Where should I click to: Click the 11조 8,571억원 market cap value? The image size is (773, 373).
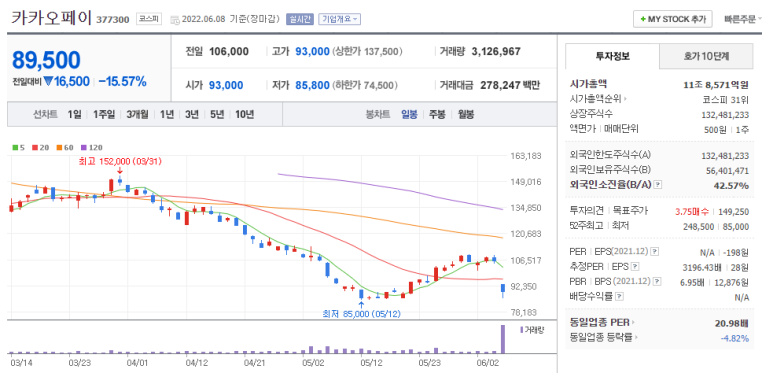(x=716, y=84)
